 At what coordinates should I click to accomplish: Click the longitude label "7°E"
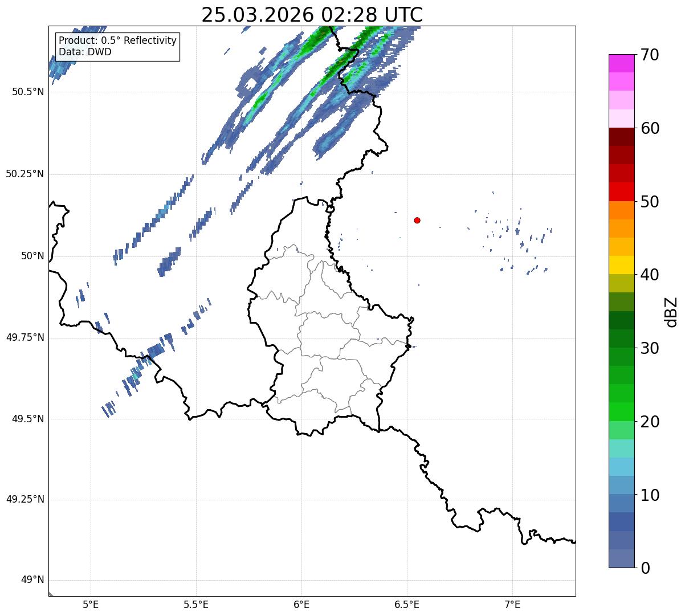click(512, 604)
